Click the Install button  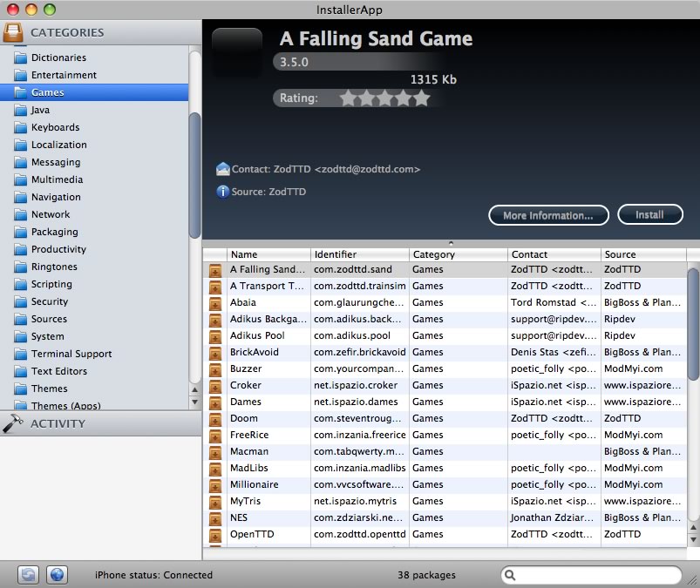coord(650,214)
